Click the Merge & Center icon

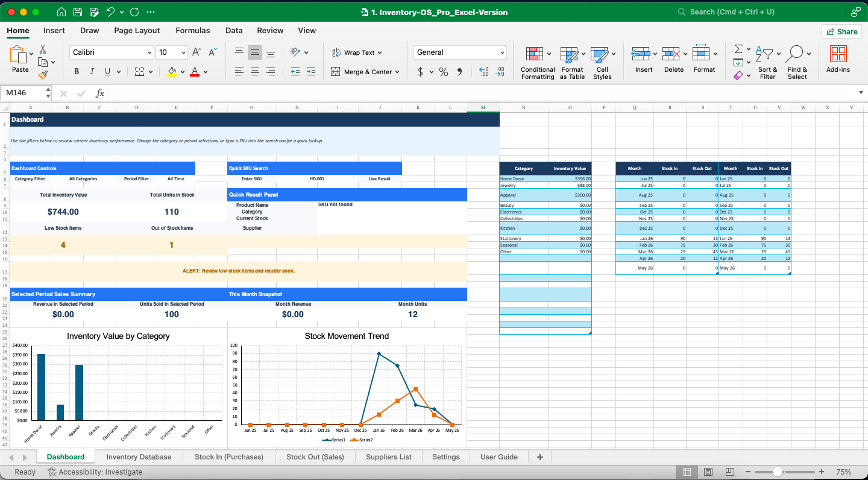(x=335, y=71)
